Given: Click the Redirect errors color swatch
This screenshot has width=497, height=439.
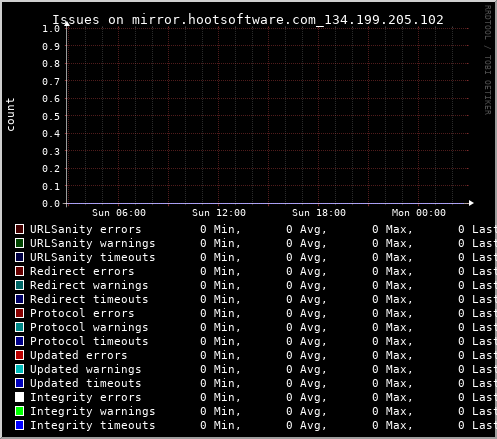Looking at the screenshot, I should pyautogui.click(x=19, y=271).
